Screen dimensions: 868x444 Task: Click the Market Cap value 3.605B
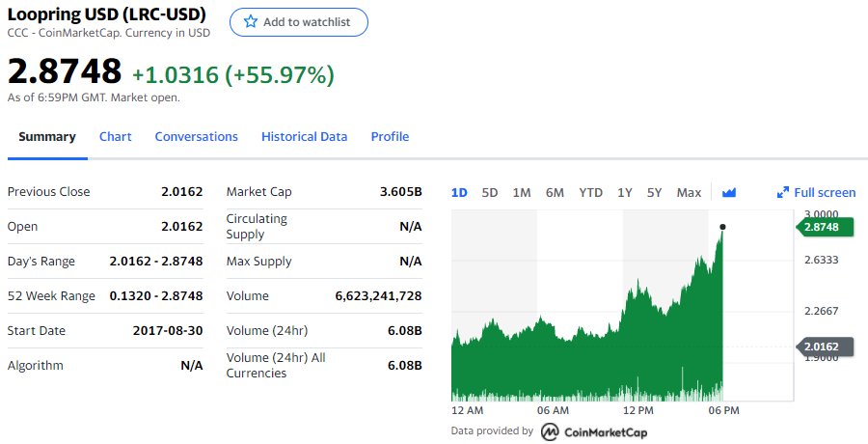point(401,192)
